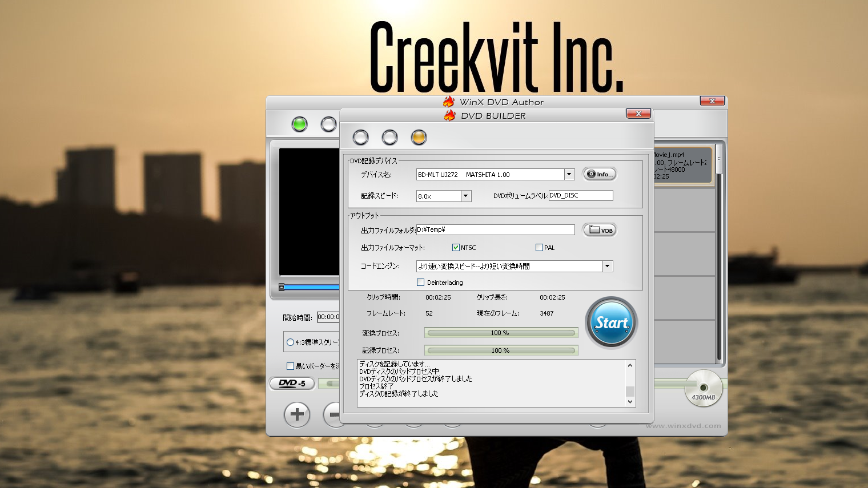Click the first gray step circle in DVD Builder

tap(360, 138)
